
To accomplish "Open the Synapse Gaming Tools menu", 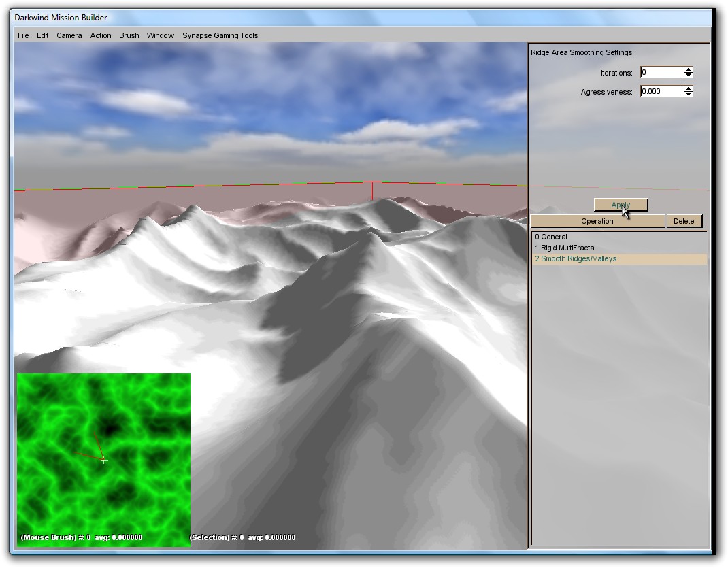I will 220,35.
